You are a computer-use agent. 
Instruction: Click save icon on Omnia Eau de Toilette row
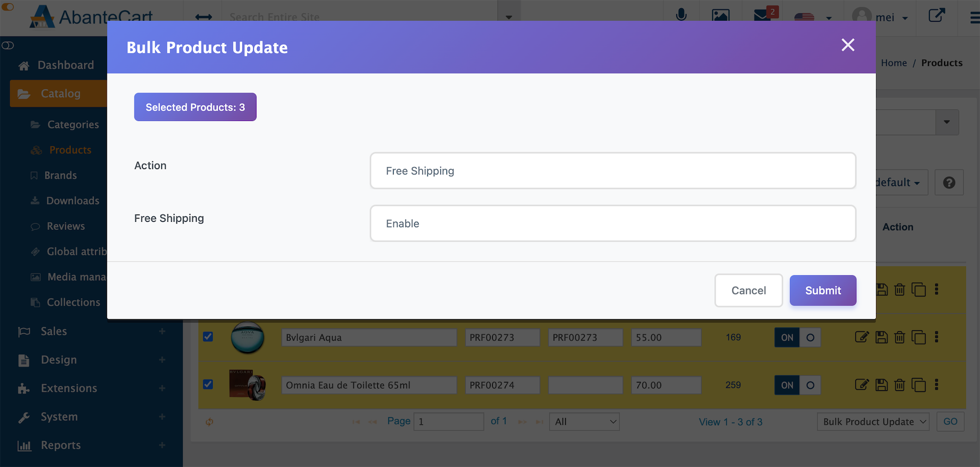[881, 385]
